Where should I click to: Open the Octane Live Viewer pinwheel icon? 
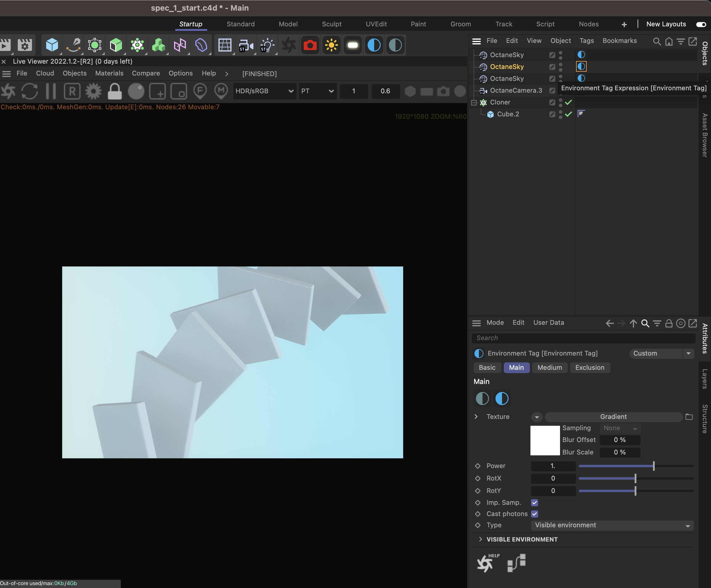[x=289, y=45]
